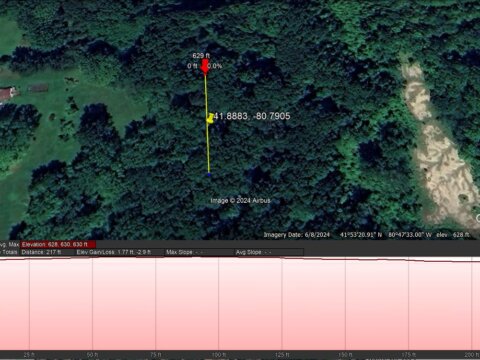Viewport: 480px width, 360px height.
Task: Click the 629 ft elevation label above the arrow
Action: 201,56
